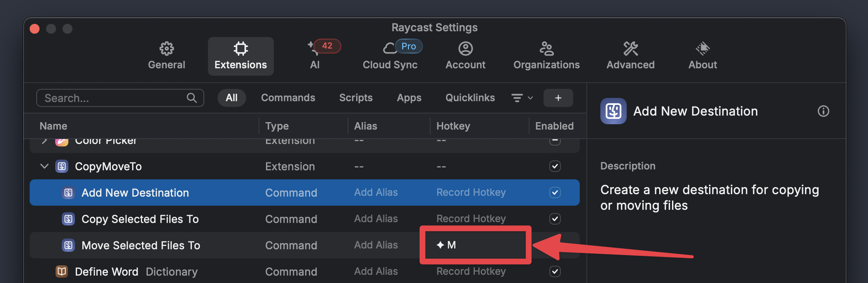Open the About Raycast icon
This screenshot has height=283, width=868.
702,49
